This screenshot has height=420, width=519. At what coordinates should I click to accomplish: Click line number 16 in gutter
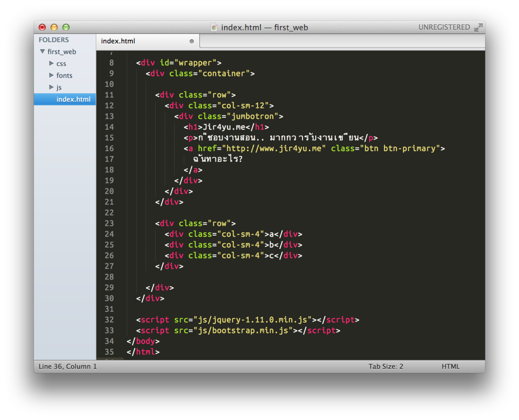(109, 149)
